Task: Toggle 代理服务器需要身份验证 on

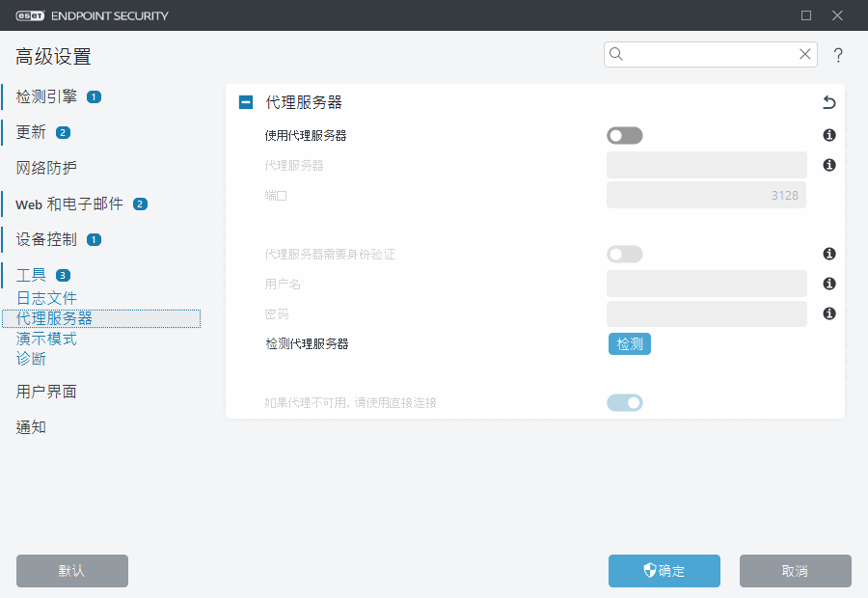Action: click(624, 254)
